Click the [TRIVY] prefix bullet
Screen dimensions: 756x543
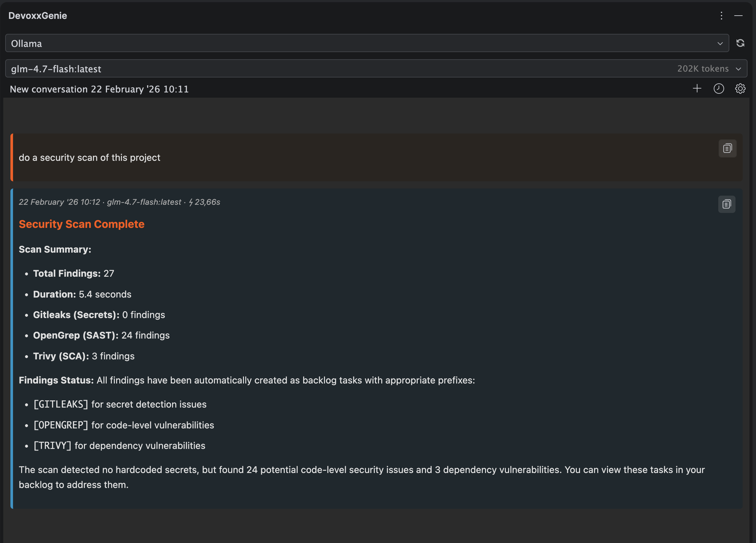(119, 446)
